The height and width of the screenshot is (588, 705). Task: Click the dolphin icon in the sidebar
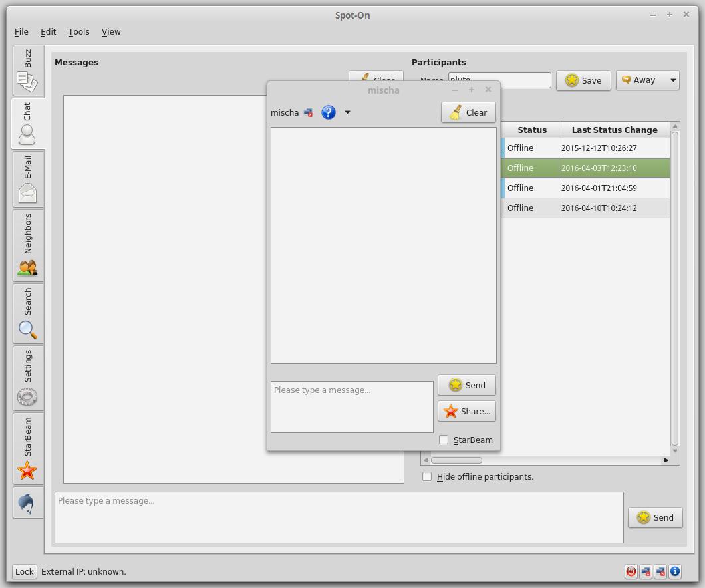[x=27, y=503]
